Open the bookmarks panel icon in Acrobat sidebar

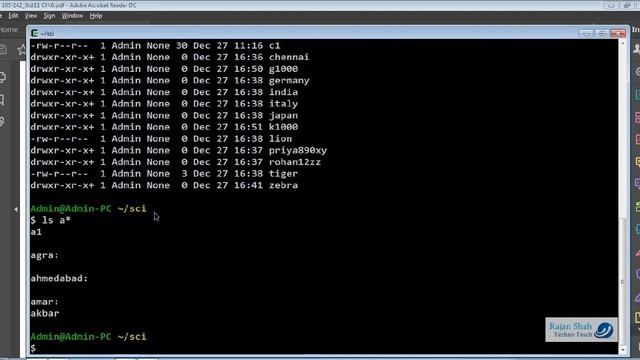(x=2, y=100)
